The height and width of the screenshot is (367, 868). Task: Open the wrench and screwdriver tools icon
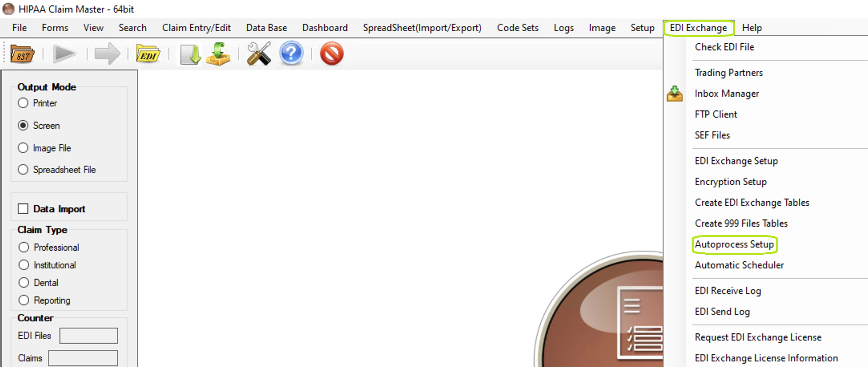tap(259, 54)
